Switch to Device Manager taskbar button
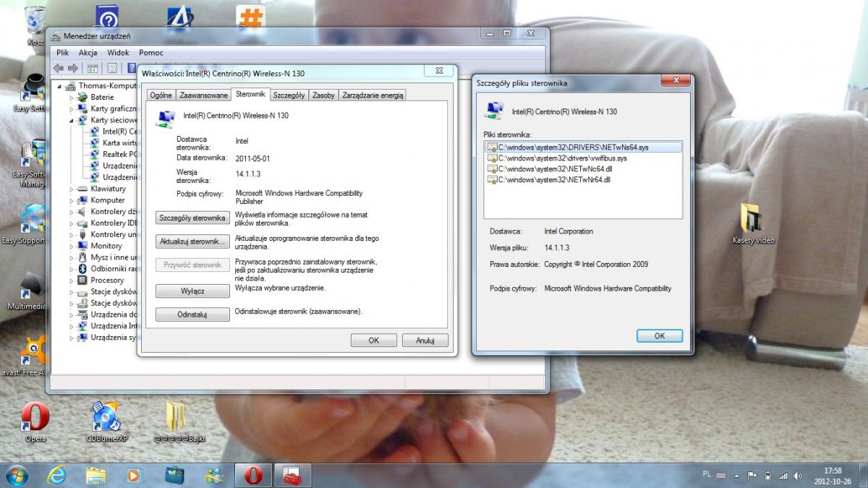The height and width of the screenshot is (488, 868). [x=292, y=475]
